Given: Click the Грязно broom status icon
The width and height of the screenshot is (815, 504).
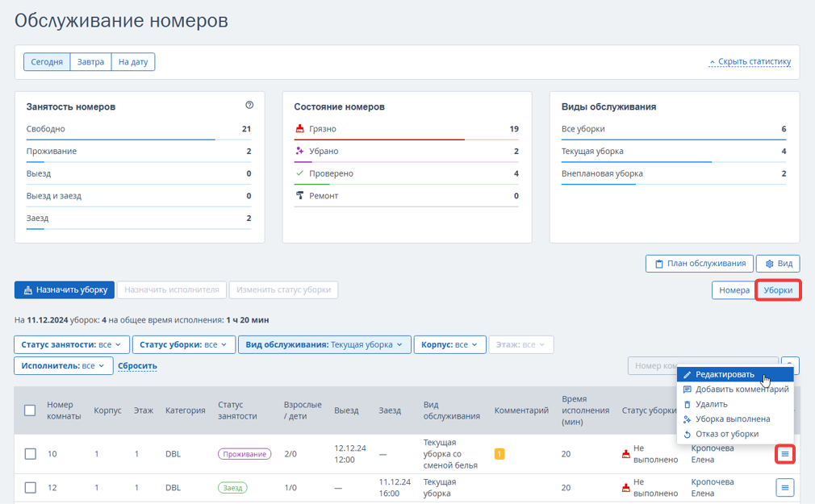Looking at the screenshot, I should pyautogui.click(x=299, y=128).
